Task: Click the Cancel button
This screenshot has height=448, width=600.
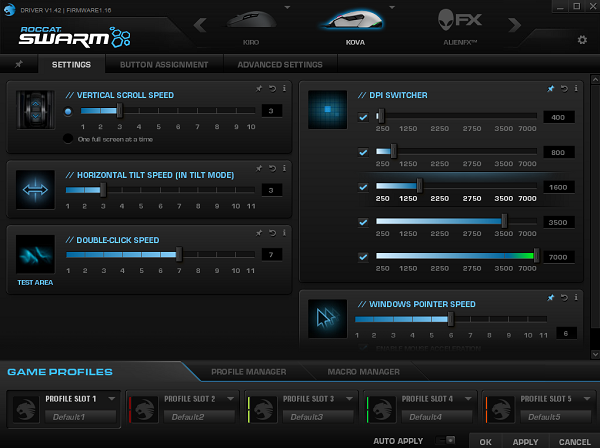Action: coord(575,441)
